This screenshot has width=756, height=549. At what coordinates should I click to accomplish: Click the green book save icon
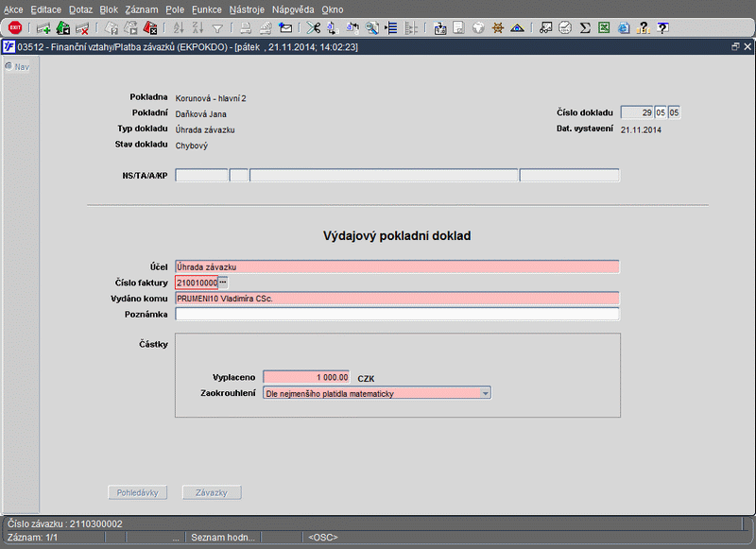pos(63,28)
